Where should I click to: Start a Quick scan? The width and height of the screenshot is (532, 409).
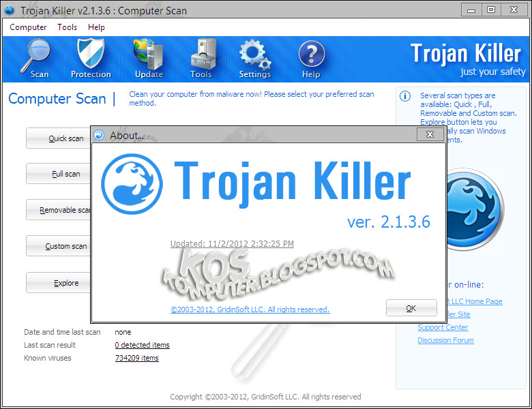click(x=59, y=138)
